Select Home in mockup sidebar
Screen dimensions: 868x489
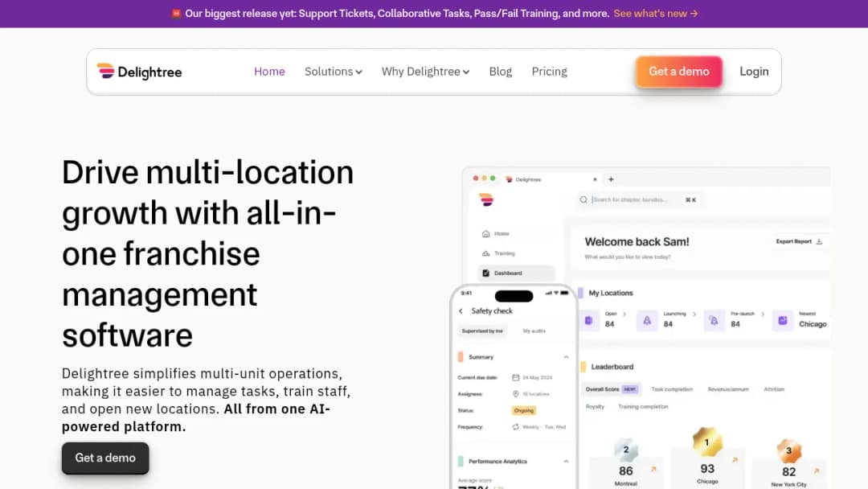[502, 234]
